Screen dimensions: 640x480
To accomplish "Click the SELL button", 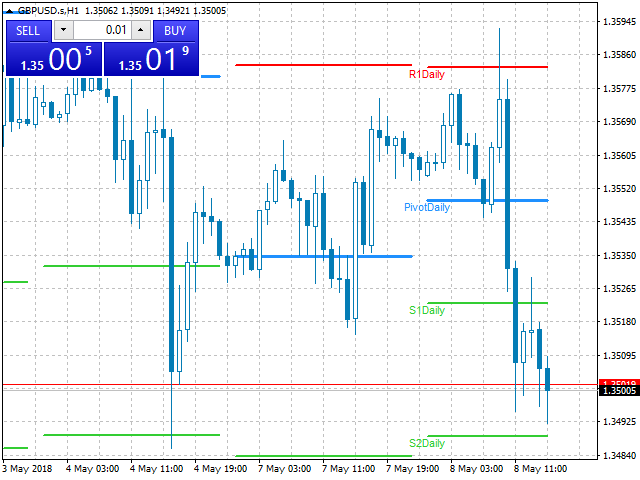I will [28, 31].
